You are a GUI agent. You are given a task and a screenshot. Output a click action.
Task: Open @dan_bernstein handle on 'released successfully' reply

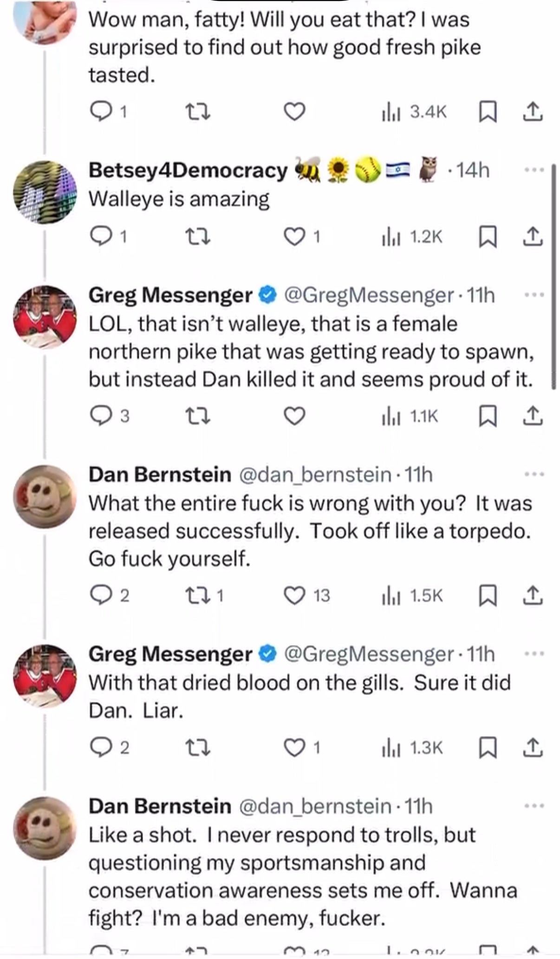pyautogui.click(x=316, y=474)
